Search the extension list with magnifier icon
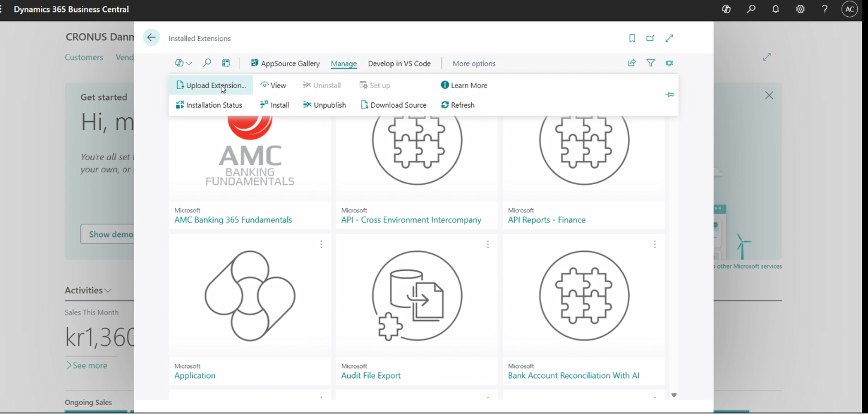The width and height of the screenshot is (868, 414). click(207, 63)
